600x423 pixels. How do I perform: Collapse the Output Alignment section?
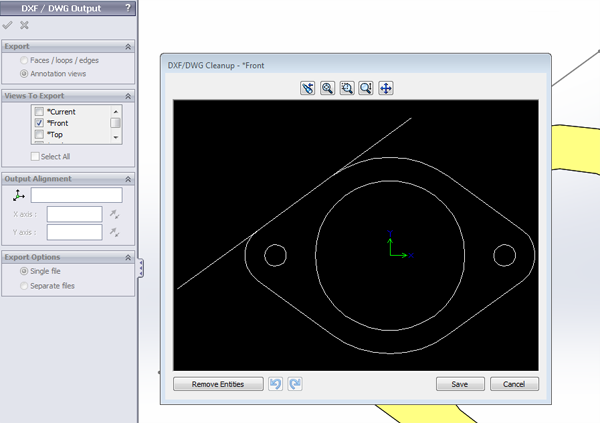[128, 179]
